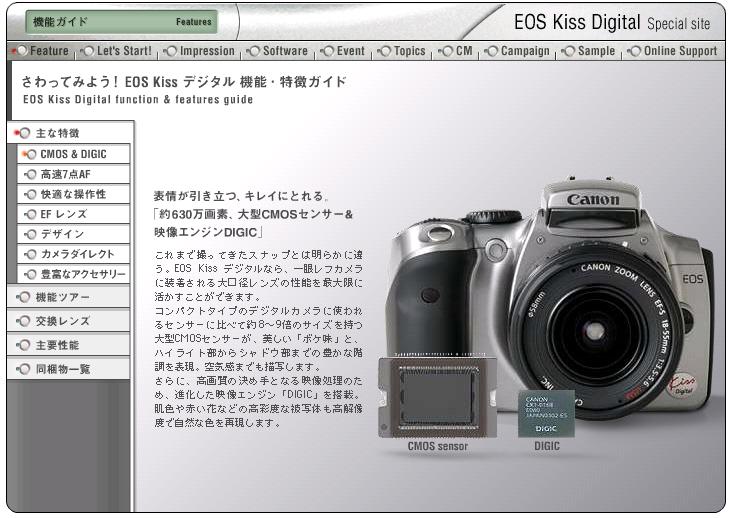Click the bullet icon beside 同梱物一覧

[23, 370]
